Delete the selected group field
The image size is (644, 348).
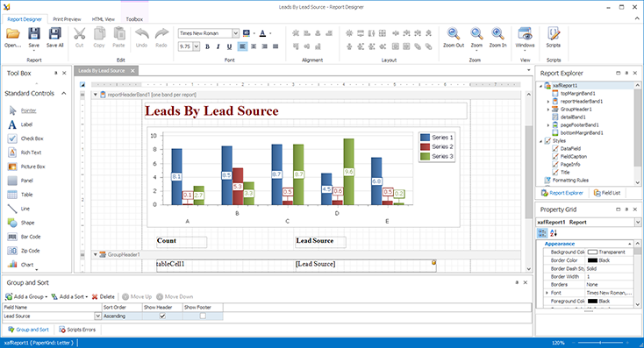click(x=103, y=296)
